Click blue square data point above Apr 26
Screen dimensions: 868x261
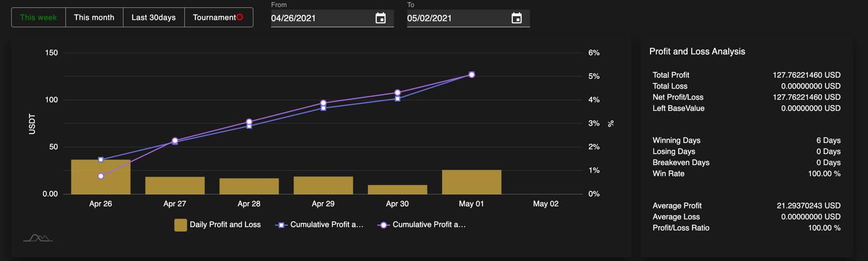click(x=101, y=160)
